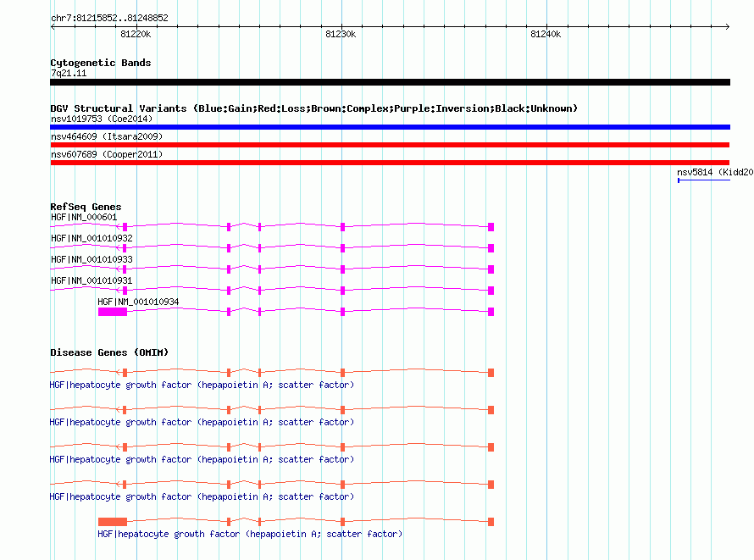Select the thick orange block of last OMIM transcript
Viewport: 754px width, 560px height.
(x=113, y=522)
